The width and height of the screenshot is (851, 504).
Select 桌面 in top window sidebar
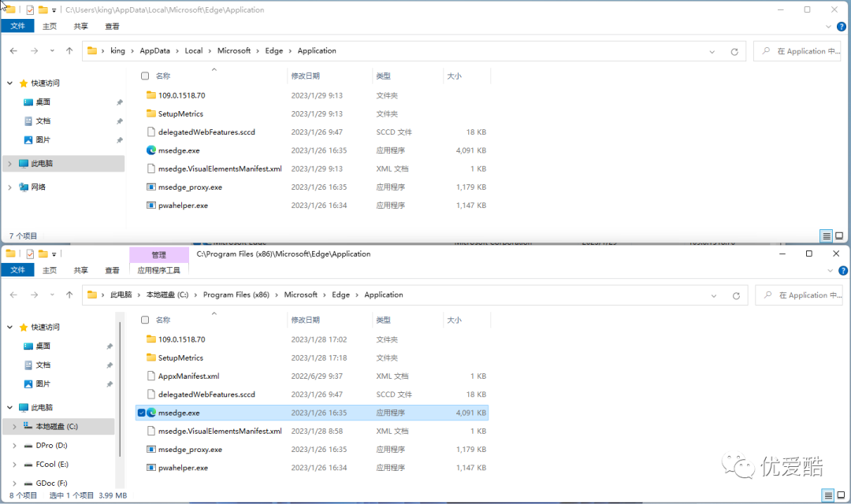point(43,102)
